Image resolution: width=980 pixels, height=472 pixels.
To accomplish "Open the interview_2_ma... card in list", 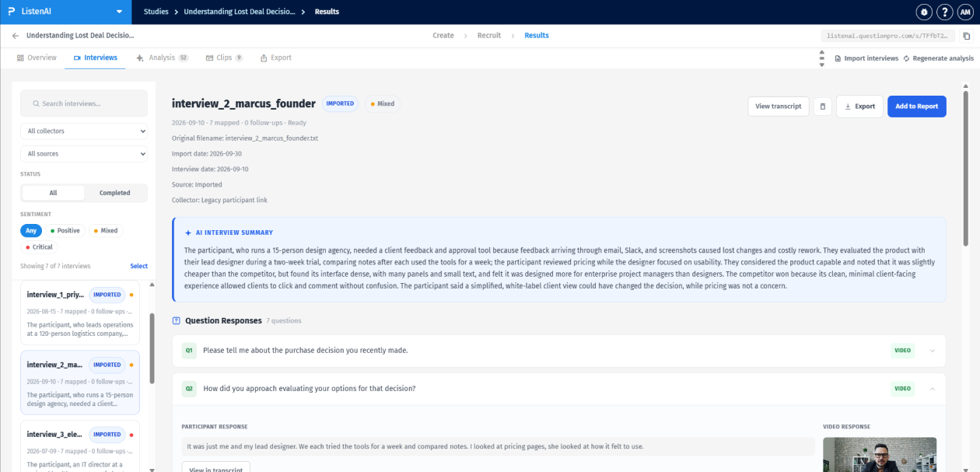I will pyautogui.click(x=80, y=383).
